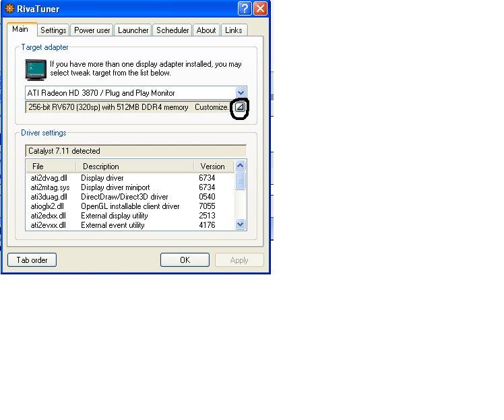Open the Power user tab
Viewport: 504px width, 420px height.
[x=92, y=30]
